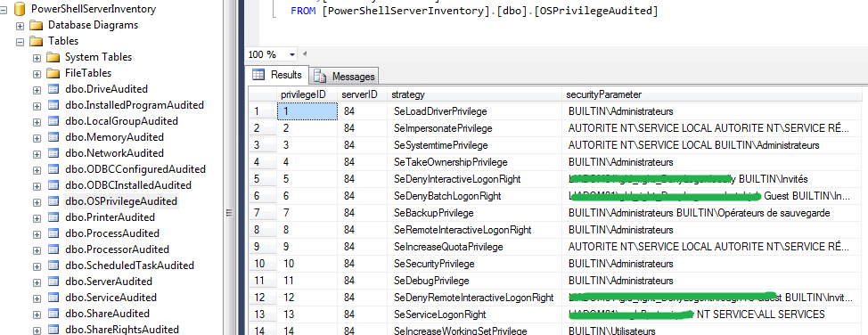Click the SeBackupPrivilege strategy cell
The width and height of the screenshot is (868, 335).
pos(474,213)
